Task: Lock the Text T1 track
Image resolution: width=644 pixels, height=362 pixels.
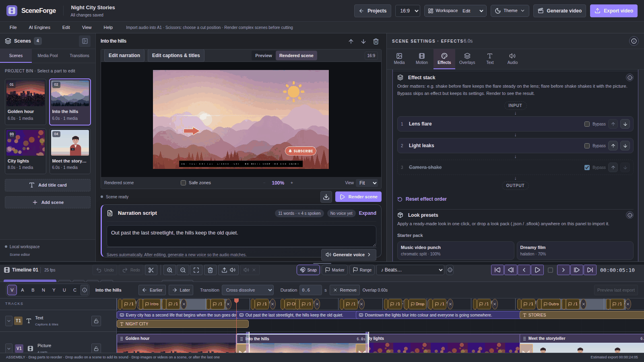Action: click(96, 321)
